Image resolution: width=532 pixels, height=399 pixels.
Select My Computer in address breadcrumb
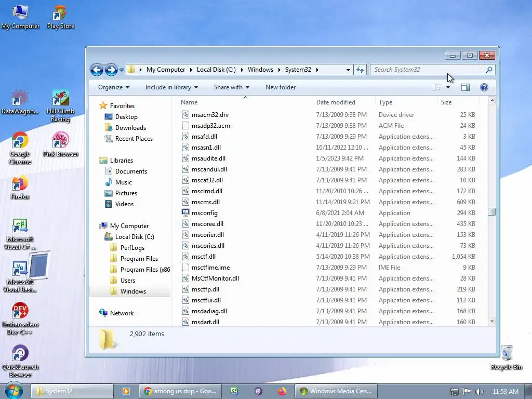coord(166,70)
